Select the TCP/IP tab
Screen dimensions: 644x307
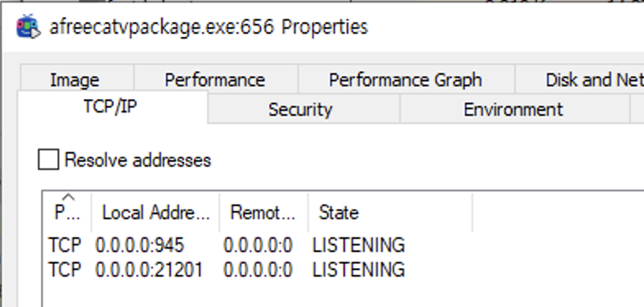click(x=112, y=107)
